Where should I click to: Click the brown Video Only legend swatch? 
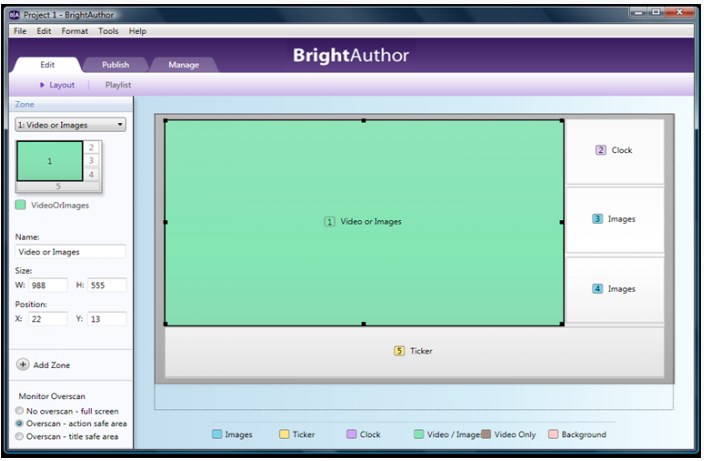coord(486,434)
